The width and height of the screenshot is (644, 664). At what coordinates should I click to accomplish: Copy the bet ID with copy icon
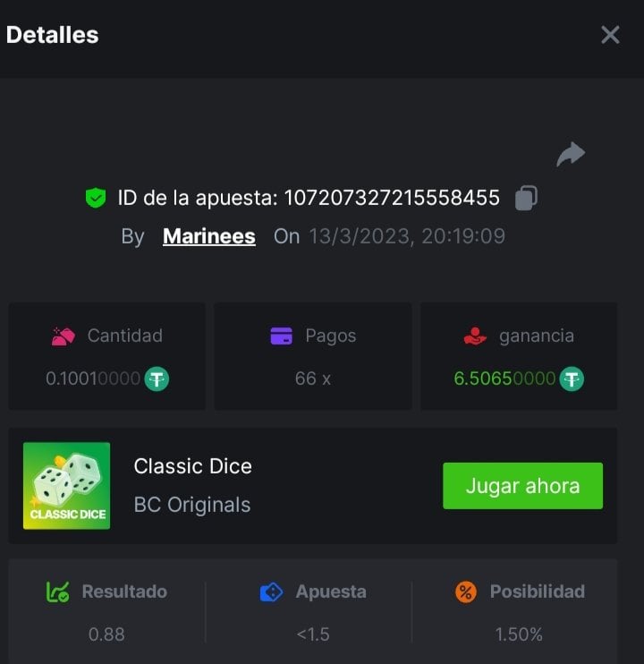point(527,198)
